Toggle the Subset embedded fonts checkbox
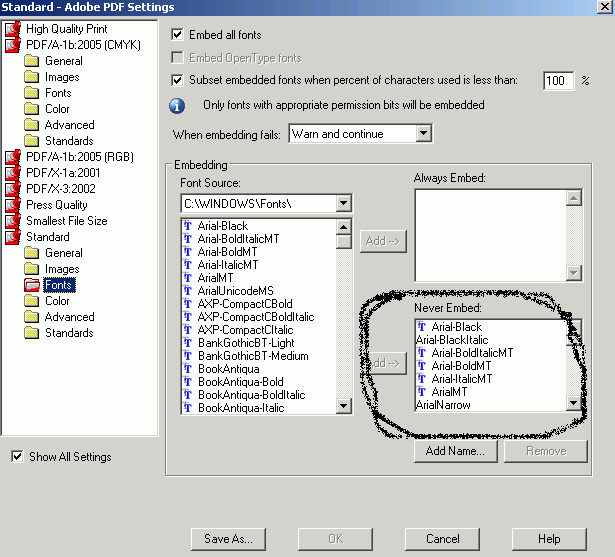Image resolution: width=615 pixels, height=557 pixels. click(x=177, y=80)
